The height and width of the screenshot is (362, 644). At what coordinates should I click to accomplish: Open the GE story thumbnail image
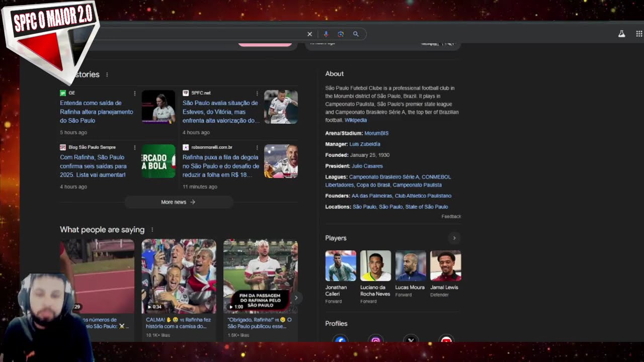pos(158,107)
